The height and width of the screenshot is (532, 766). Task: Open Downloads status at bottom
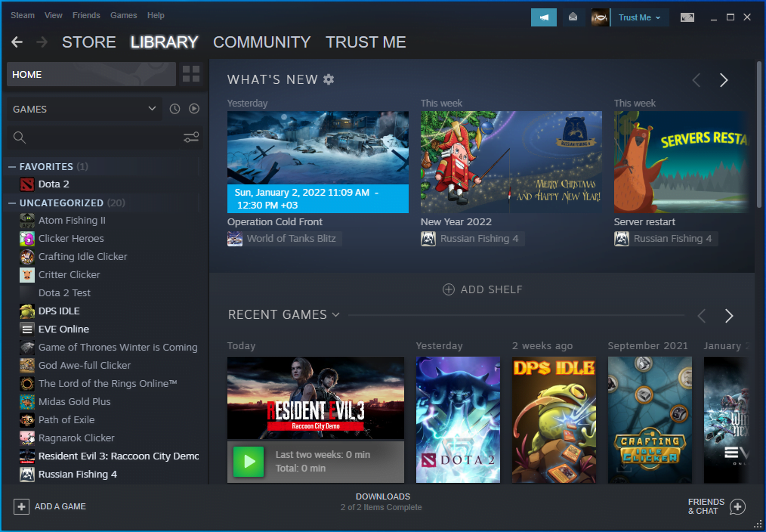[381, 502]
